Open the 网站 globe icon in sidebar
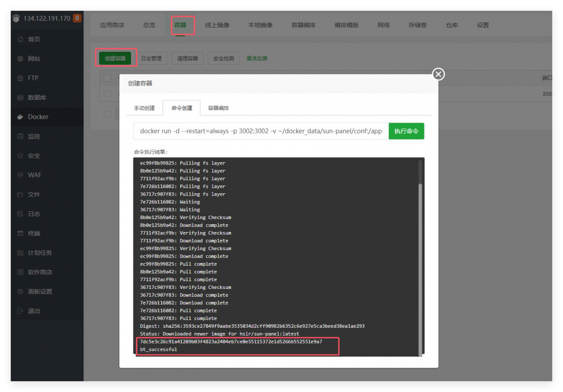 pos(21,59)
